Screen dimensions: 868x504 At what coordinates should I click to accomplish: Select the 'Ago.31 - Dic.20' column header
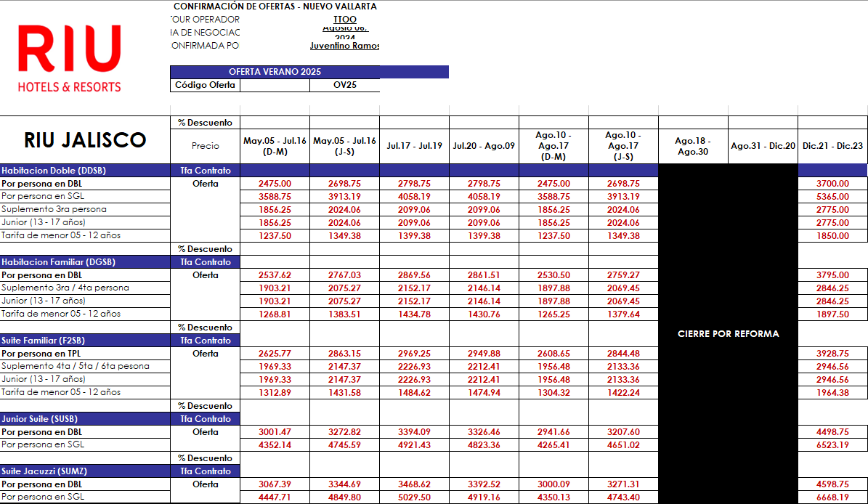(763, 146)
